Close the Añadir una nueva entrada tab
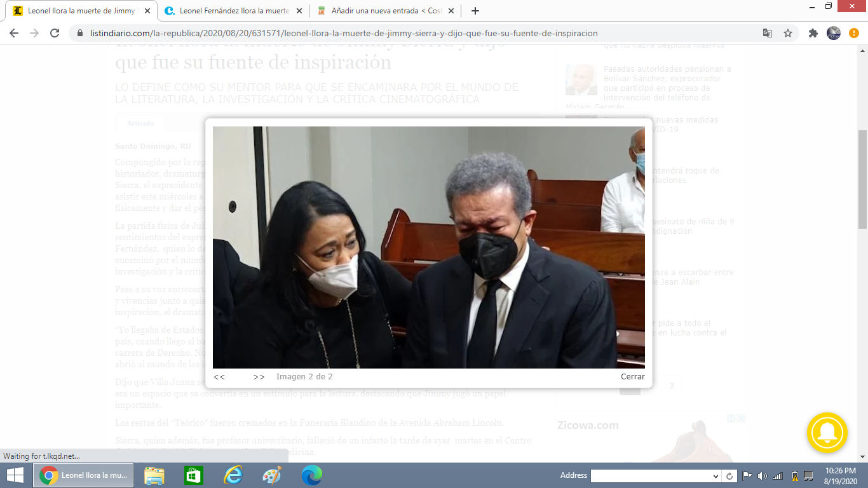This screenshot has height=488, width=868. coord(451,11)
